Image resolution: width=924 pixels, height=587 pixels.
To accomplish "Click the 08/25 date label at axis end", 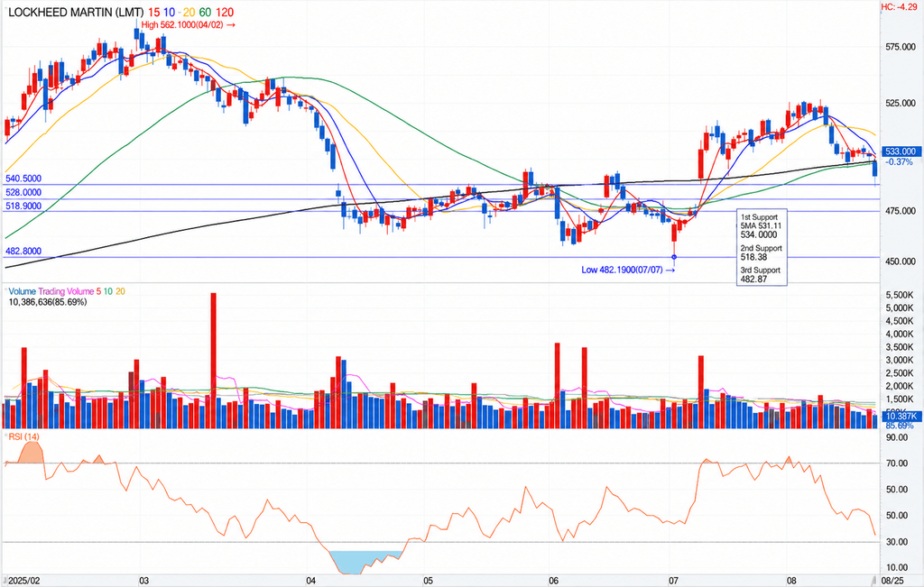I will point(892,581).
